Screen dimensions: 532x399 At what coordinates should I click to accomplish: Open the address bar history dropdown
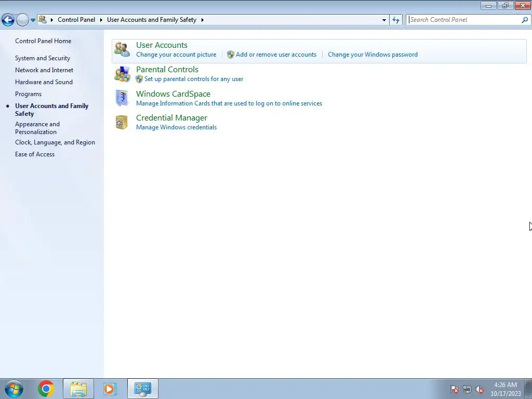(x=384, y=20)
